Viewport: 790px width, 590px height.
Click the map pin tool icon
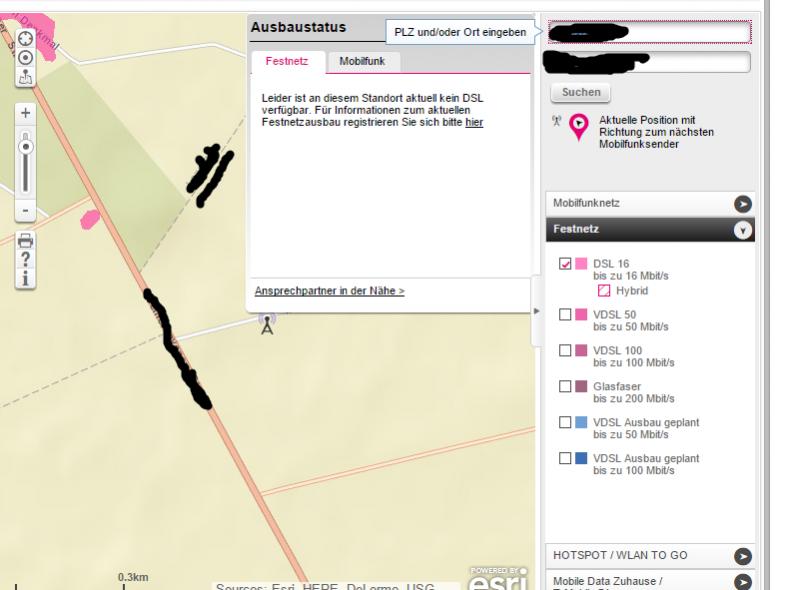point(25,77)
